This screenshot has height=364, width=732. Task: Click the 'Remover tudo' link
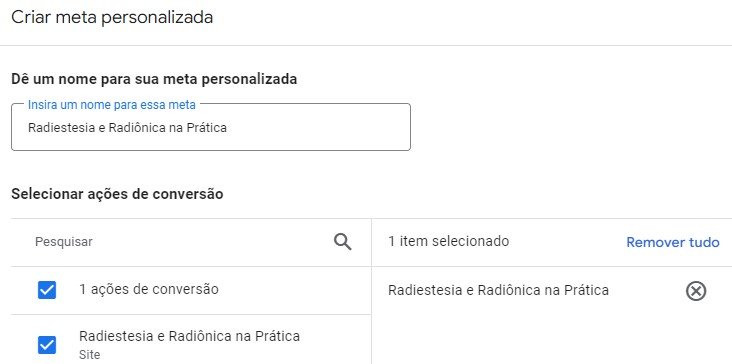pyautogui.click(x=672, y=242)
